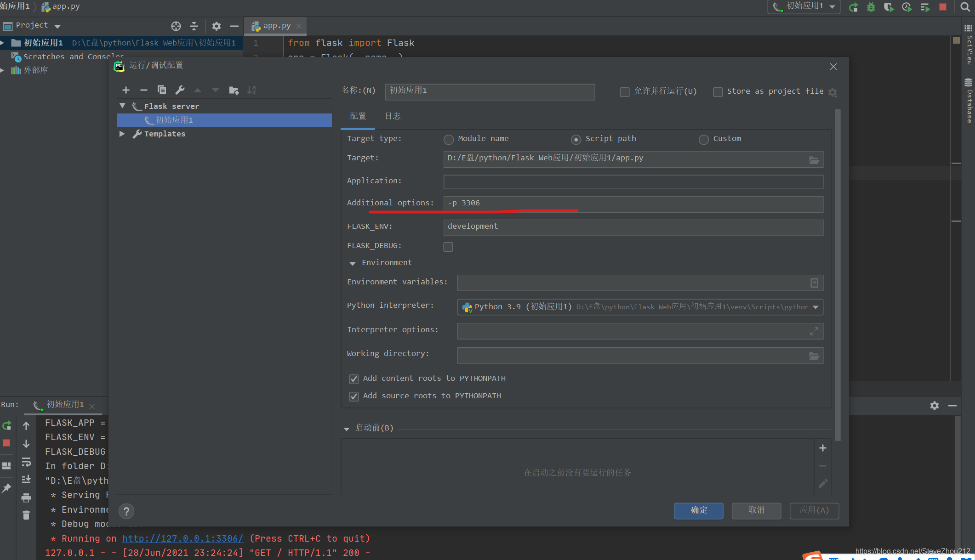Expand the Interpreter options field
This screenshot has height=560, width=975.
point(814,331)
